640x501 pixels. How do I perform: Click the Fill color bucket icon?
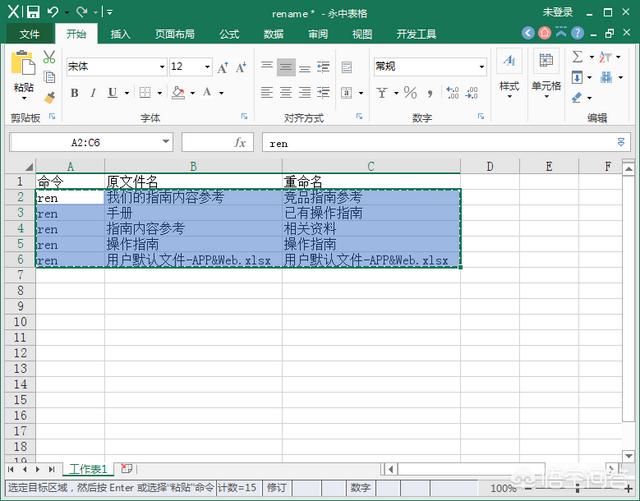click(178, 93)
